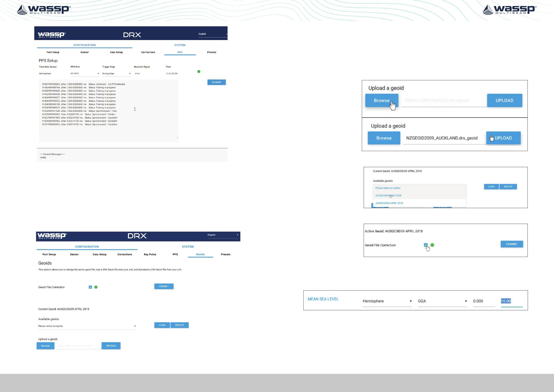Switch to the Corrections tab on the PPS page

point(148,52)
